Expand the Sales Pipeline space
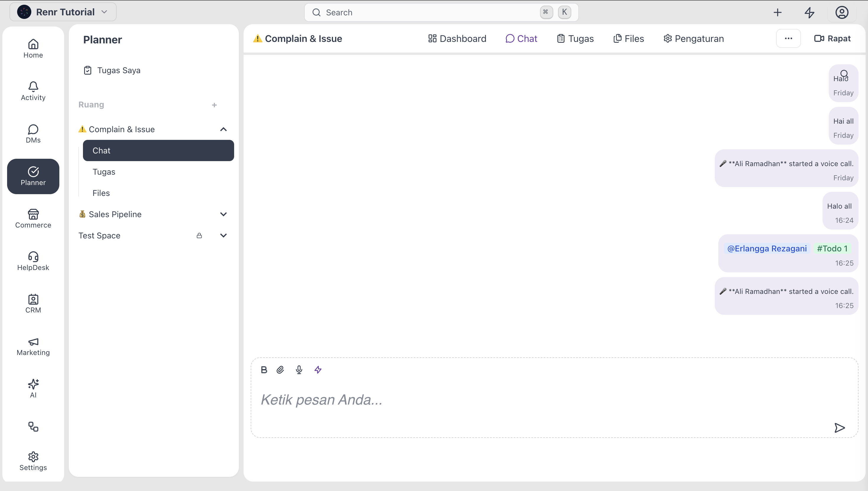Viewport: 868px width, 491px height. (223, 215)
